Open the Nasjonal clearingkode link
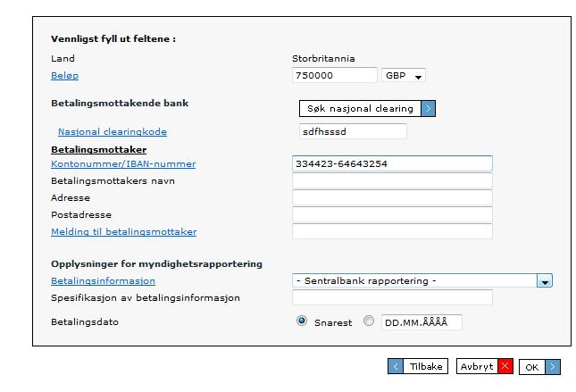This screenshot has height=392, width=576. 113,132
